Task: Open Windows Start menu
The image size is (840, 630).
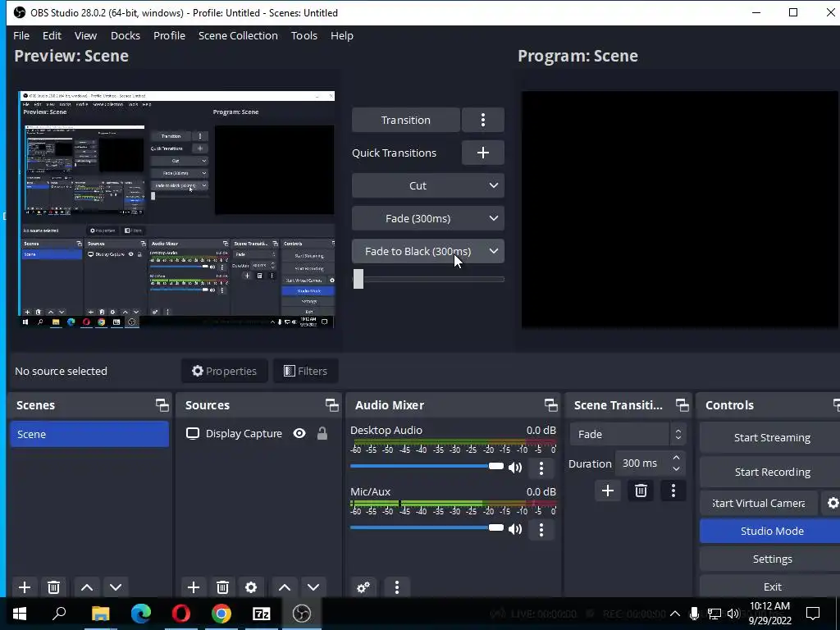Action: (x=20, y=614)
